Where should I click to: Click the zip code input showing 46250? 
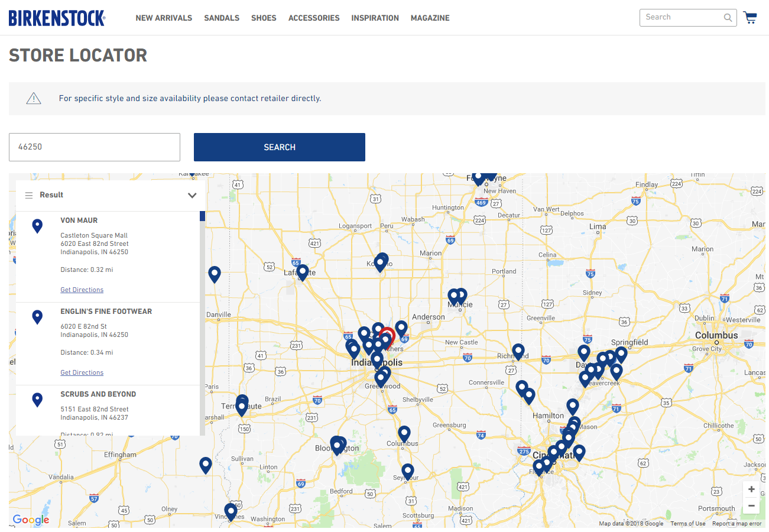point(95,147)
